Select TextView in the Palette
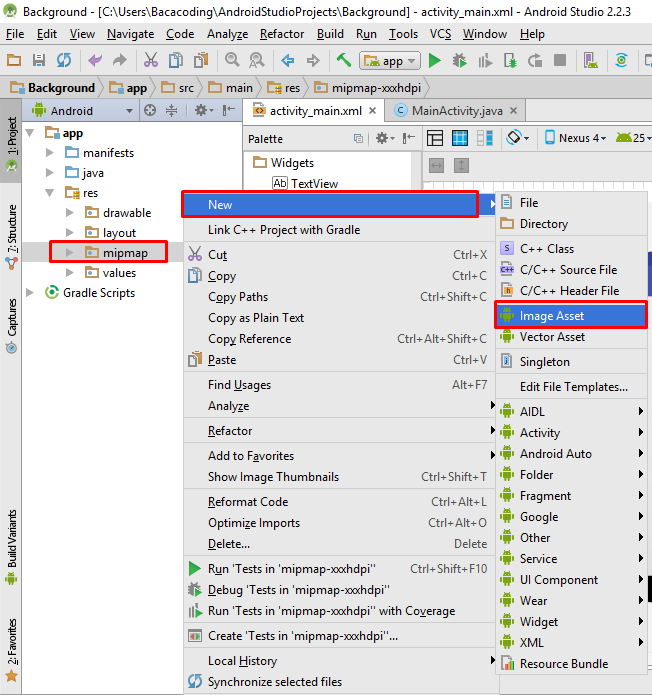652x695 pixels. (x=305, y=183)
